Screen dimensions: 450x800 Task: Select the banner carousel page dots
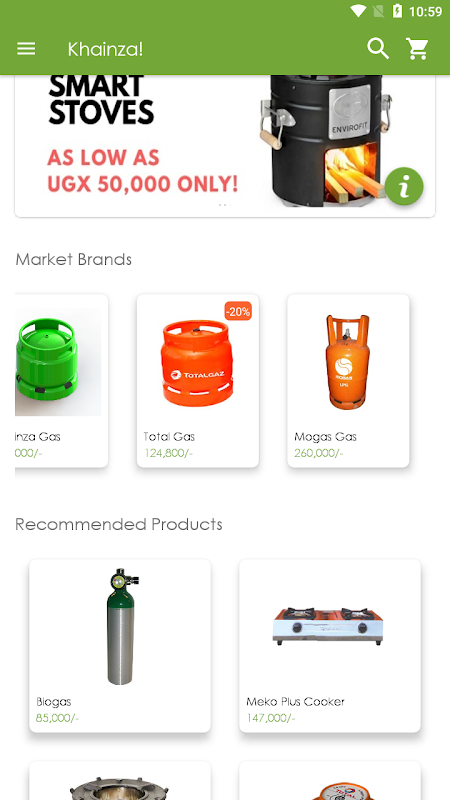(x=224, y=205)
